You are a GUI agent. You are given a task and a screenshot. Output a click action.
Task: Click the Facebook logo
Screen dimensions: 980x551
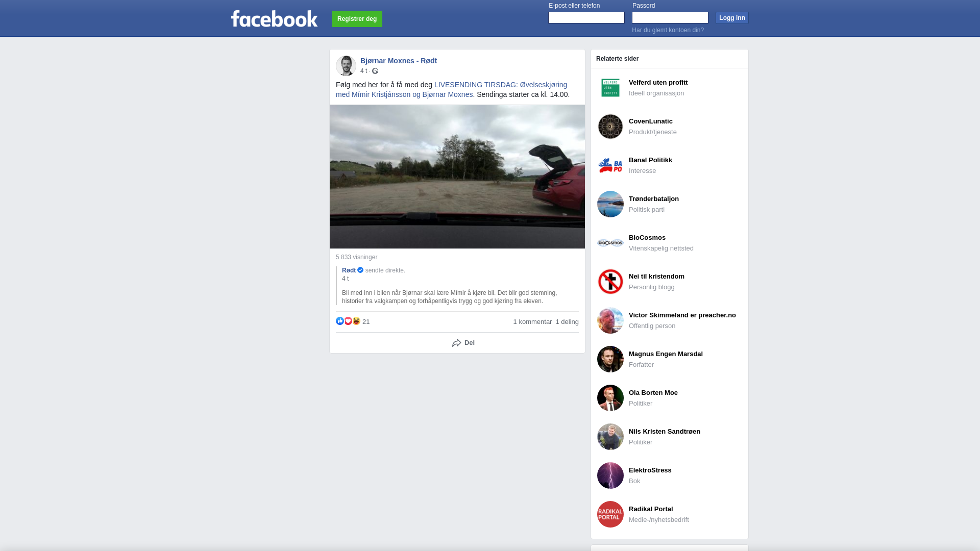coord(274,19)
